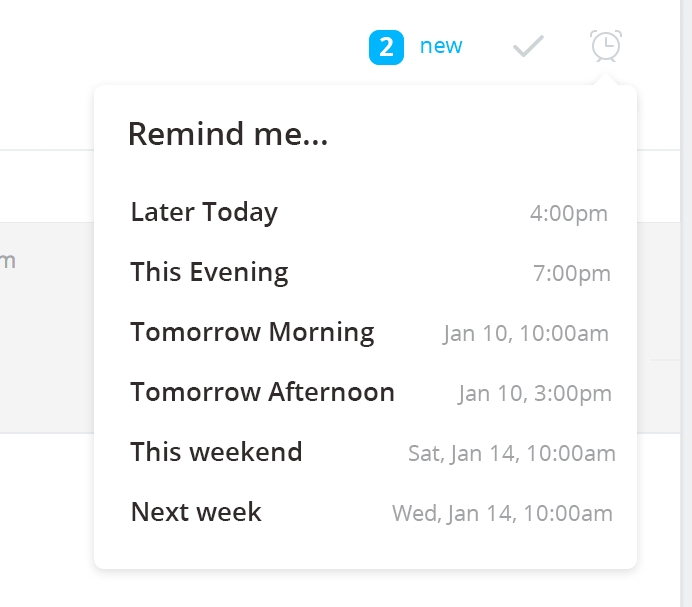
Task: Click the 7:00pm time label
Action: click(572, 274)
